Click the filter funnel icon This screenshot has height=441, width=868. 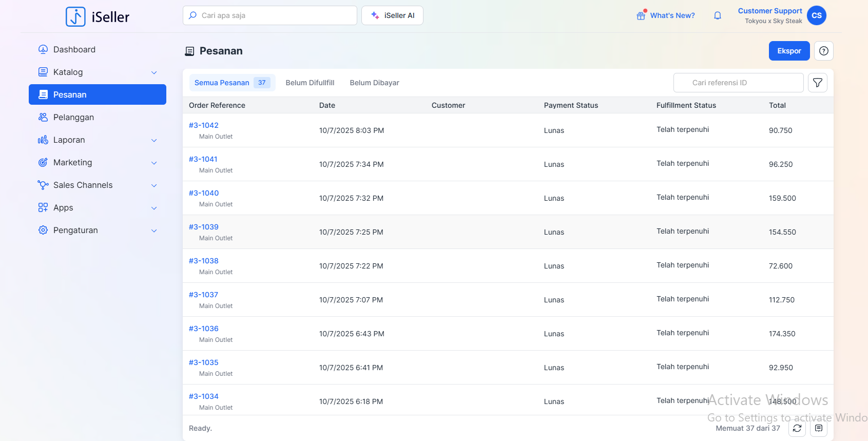817,83
